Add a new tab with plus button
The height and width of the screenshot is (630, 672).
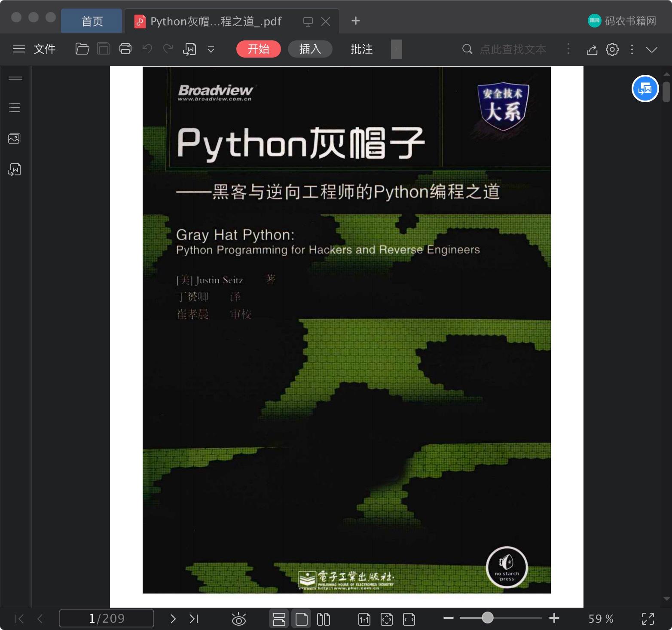coord(355,21)
